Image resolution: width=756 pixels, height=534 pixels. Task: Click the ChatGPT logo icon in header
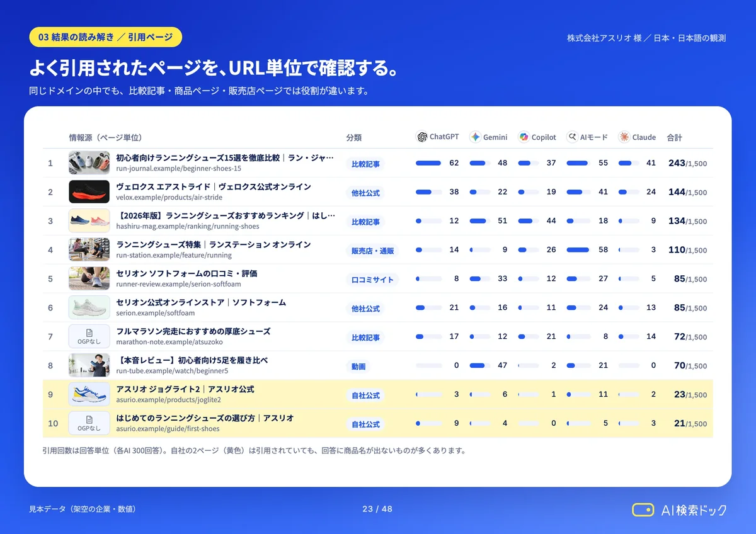[x=422, y=137]
